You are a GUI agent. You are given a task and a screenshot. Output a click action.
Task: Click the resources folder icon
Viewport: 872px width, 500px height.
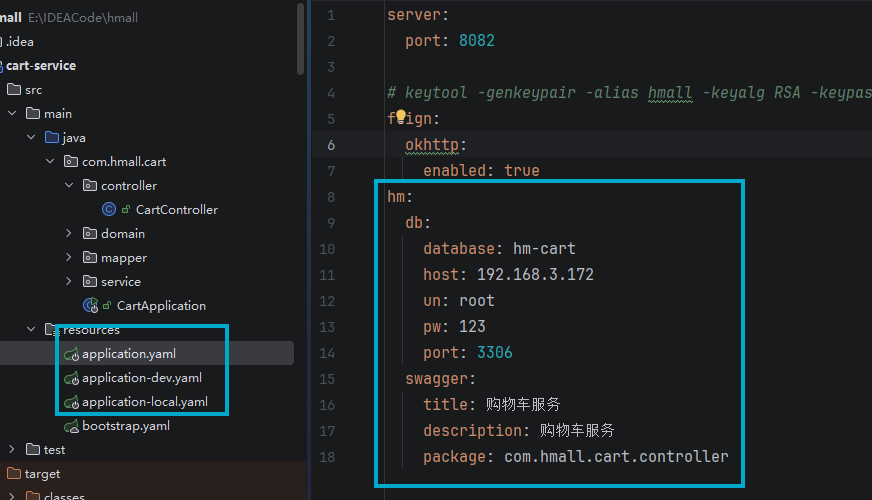pyautogui.click(x=51, y=329)
